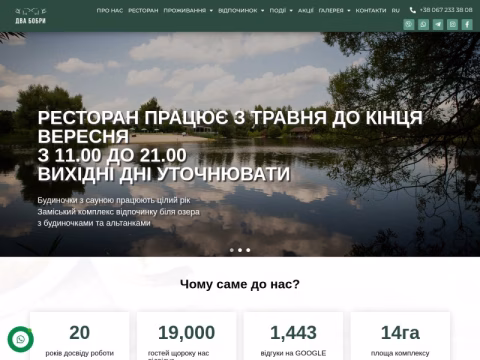Viewport: 480px width, 360px height.
Task: Open the Instagram icon in header
Action: click(453, 24)
